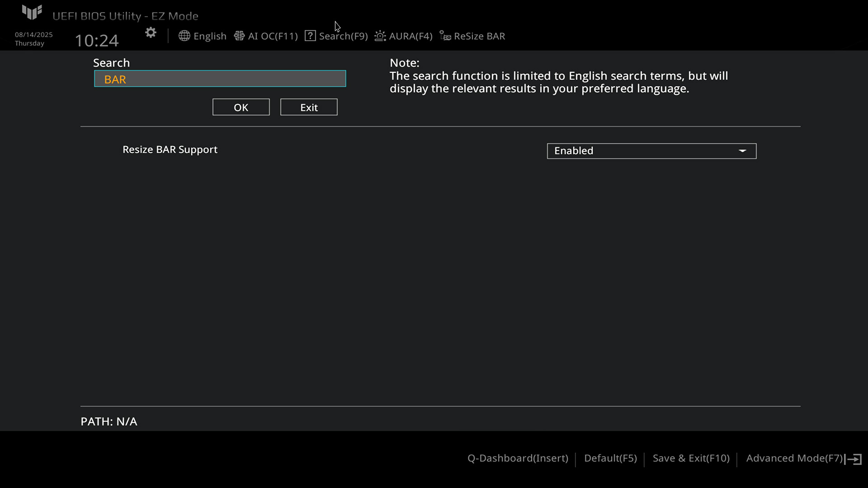Click the AI OC brain icon
Screen dimensions: 868x488
[239, 36]
